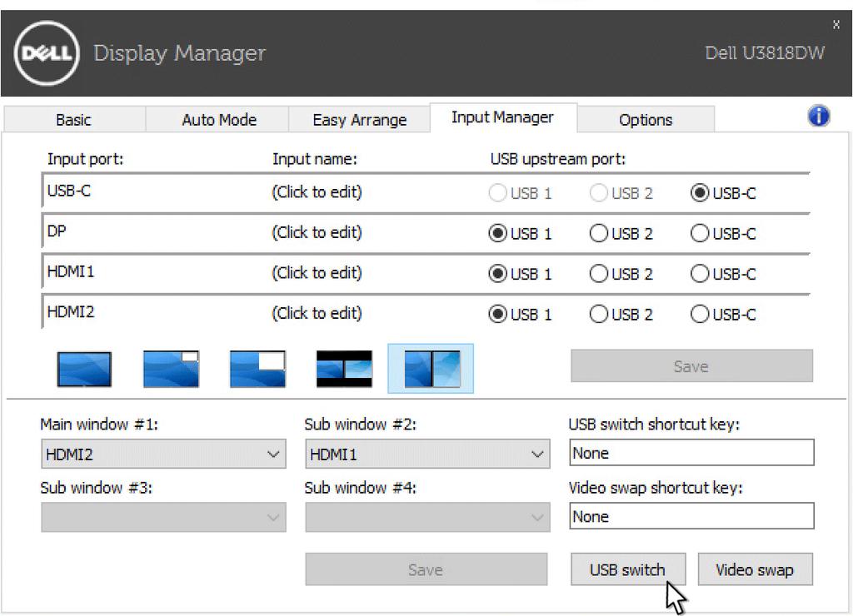Screen dimensions: 853x616
Task: Click the Save button below Sub window #4
Action: coord(426,569)
